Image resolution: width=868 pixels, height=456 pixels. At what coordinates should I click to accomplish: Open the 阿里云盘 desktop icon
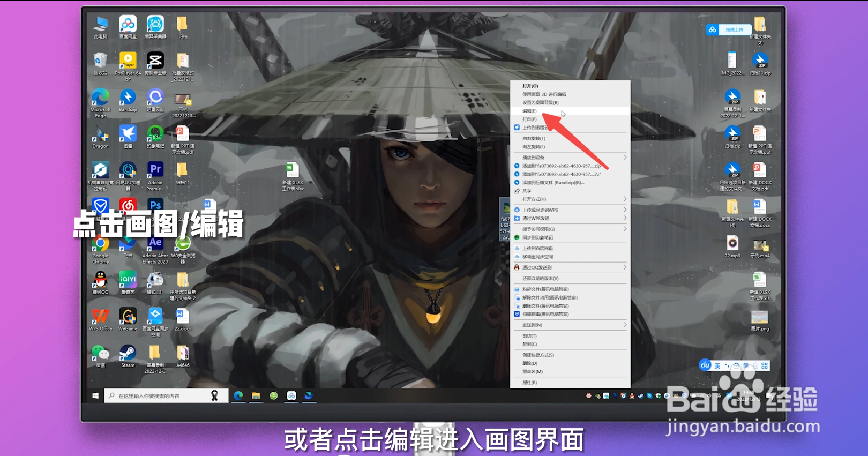(x=155, y=100)
